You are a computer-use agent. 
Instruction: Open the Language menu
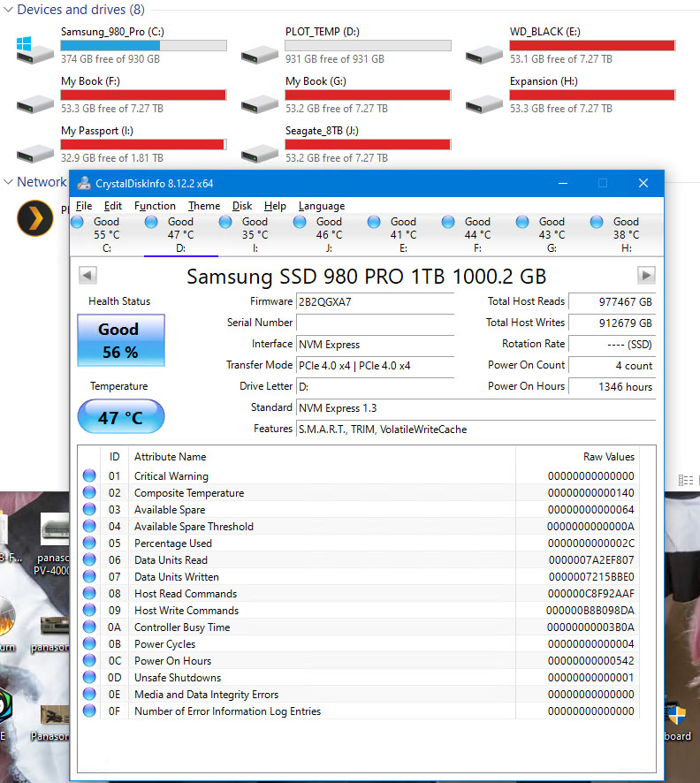(x=322, y=206)
